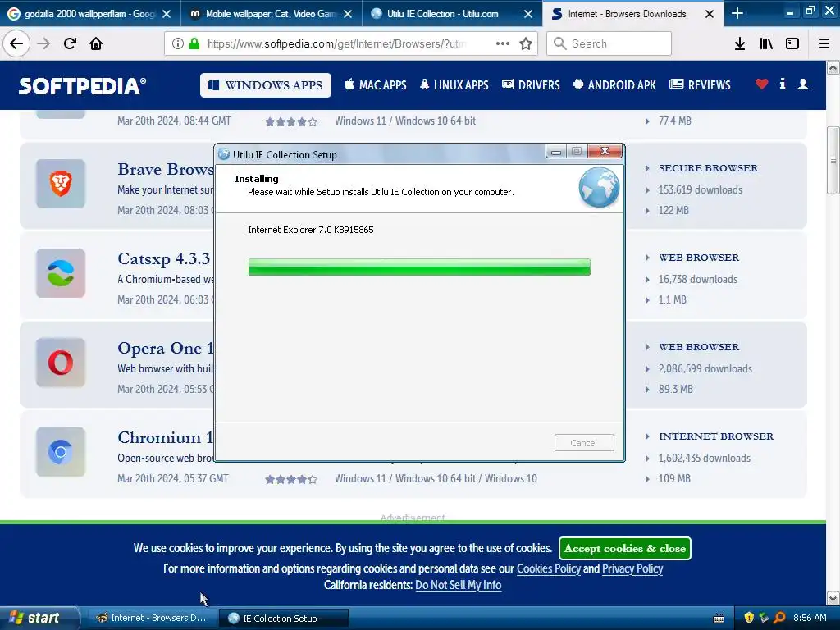Click the orange magnifier tray icon
The image size is (840, 630).
tap(779, 618)
